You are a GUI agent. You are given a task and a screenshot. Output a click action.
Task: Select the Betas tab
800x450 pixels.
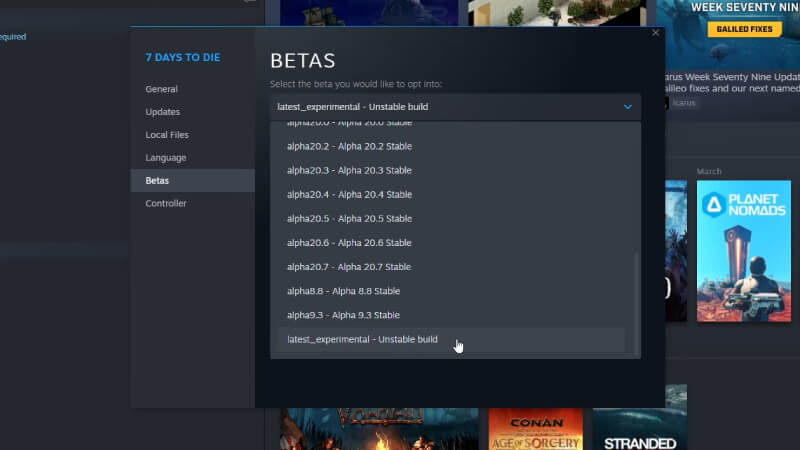point(157,181)
